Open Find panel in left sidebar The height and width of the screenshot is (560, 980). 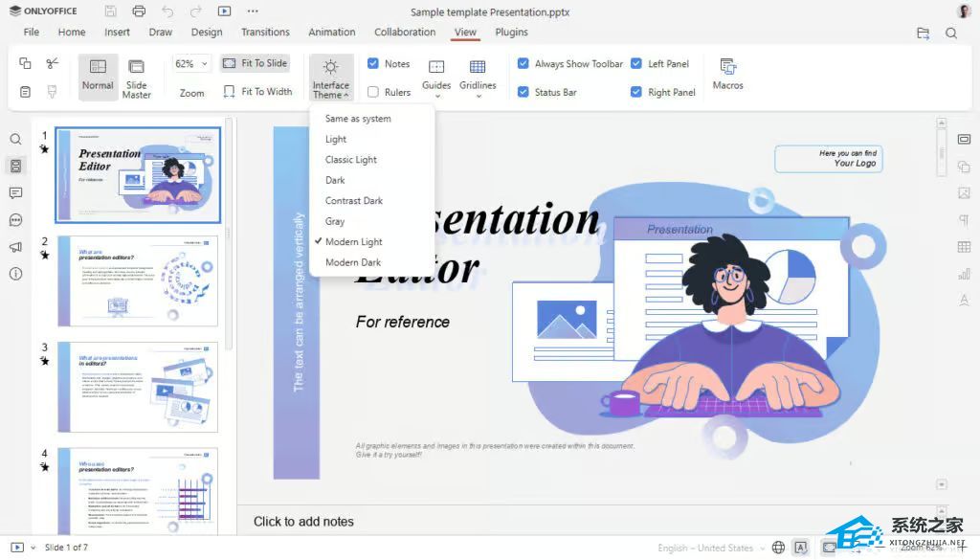pos(15,140)
